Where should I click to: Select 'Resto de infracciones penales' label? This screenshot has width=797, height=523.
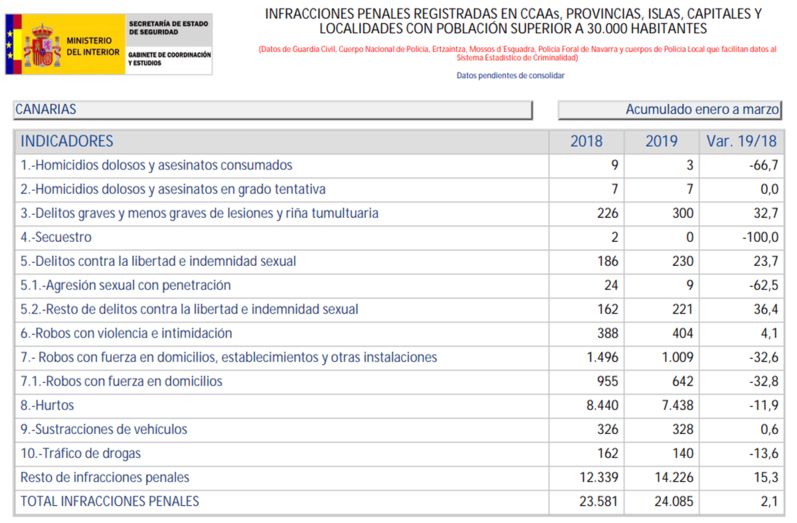(105, 478)
